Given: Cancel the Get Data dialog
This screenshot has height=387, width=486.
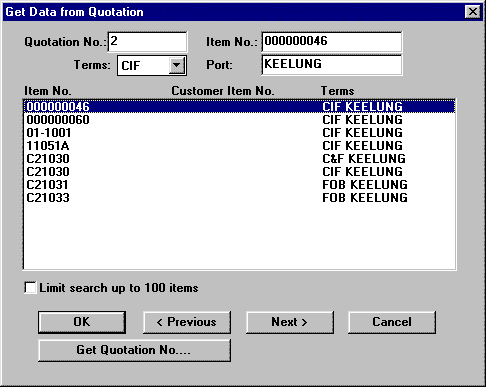Looking at the screenshot, I should 392,322.
